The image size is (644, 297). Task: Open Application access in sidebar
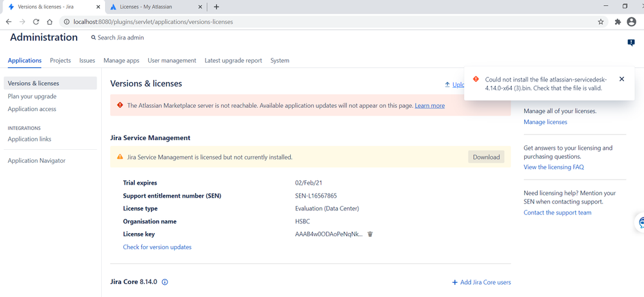[x=32, y=109]
